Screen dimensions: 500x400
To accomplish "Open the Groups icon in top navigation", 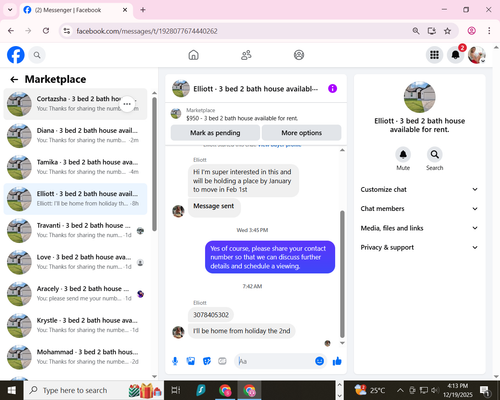I will (x=299, y=55).
